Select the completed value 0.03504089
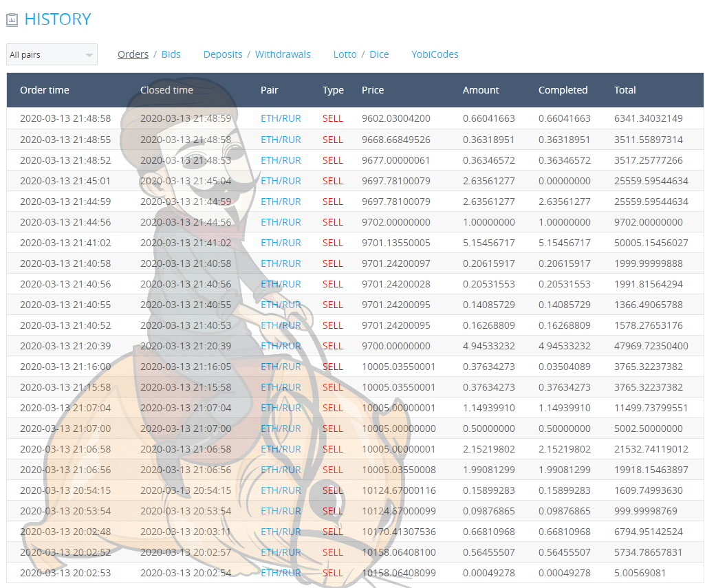 click(565, 367)
